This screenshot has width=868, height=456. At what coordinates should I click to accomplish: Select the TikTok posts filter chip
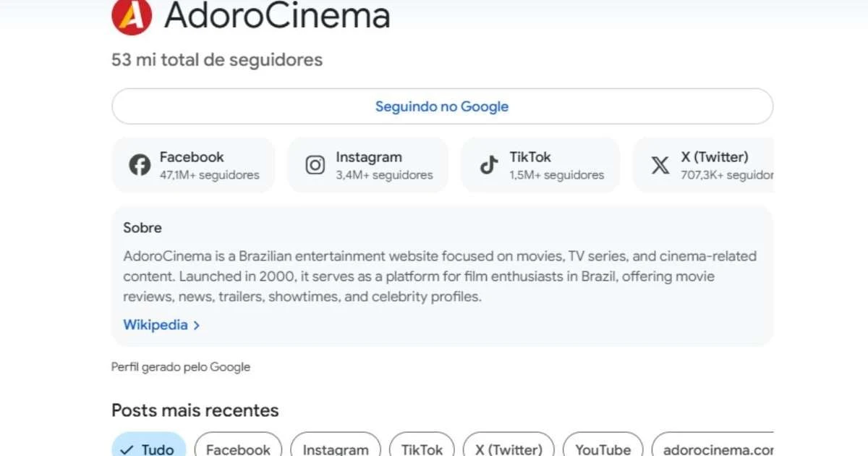tap(422, 449)
